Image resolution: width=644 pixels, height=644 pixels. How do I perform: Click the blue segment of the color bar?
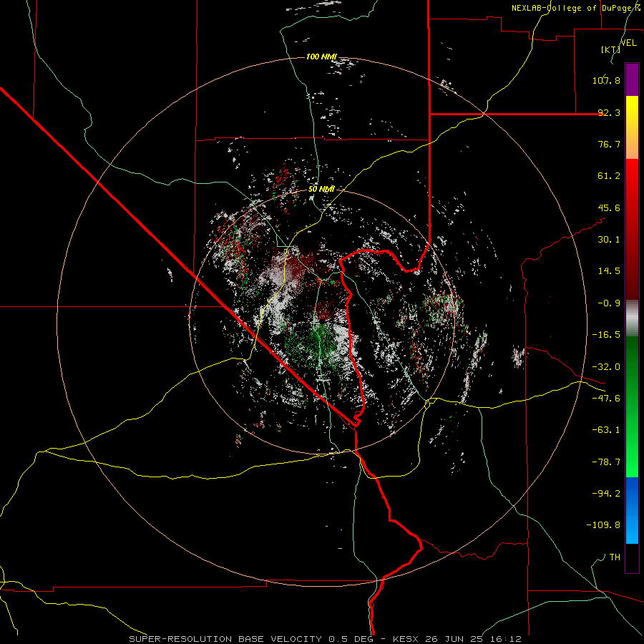point(632,510)
